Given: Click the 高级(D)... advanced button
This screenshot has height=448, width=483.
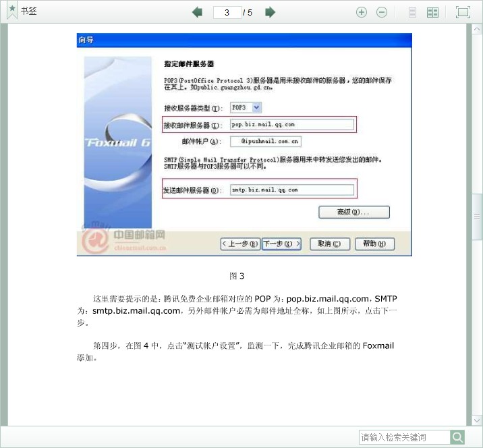Looking at the screenshot, I should [x=354, y=212].
